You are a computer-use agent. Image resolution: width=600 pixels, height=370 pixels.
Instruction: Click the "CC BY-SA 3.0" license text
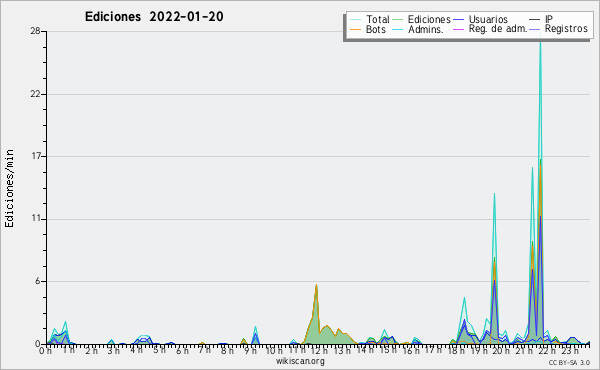[x=569, y=362]
